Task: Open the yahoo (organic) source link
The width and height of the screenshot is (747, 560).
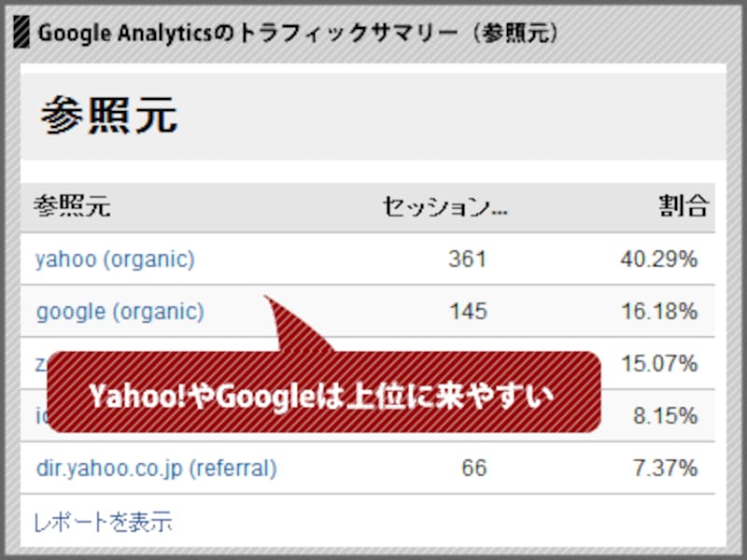Action: click(x=115, y=259)
